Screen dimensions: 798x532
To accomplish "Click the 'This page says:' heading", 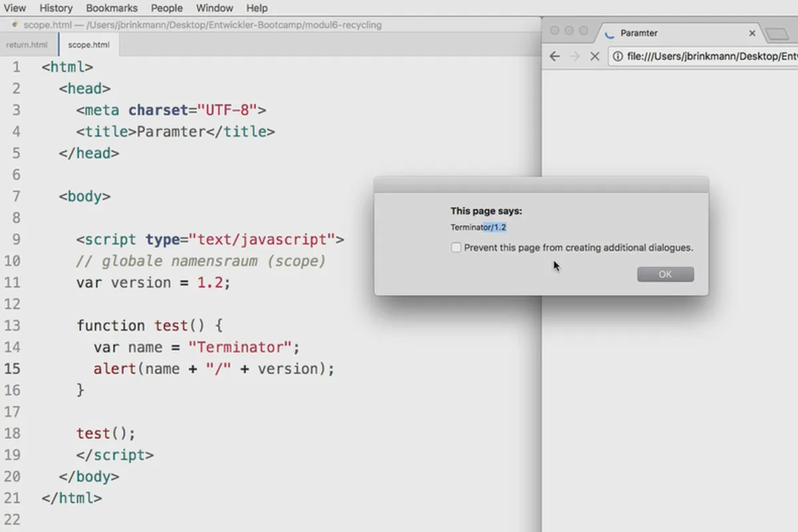I will click(x=486, y=211).
